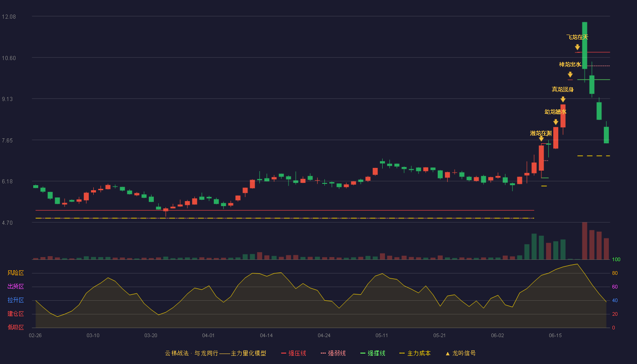Click the orange 80 indicator scale value
This screenshot has height=364, width=637.
(614, 273)
